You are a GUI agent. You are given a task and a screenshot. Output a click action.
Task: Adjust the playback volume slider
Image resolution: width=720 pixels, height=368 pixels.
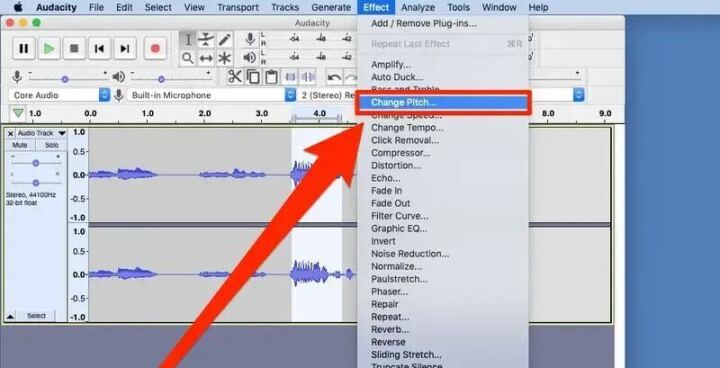click(x=161, y=79)
